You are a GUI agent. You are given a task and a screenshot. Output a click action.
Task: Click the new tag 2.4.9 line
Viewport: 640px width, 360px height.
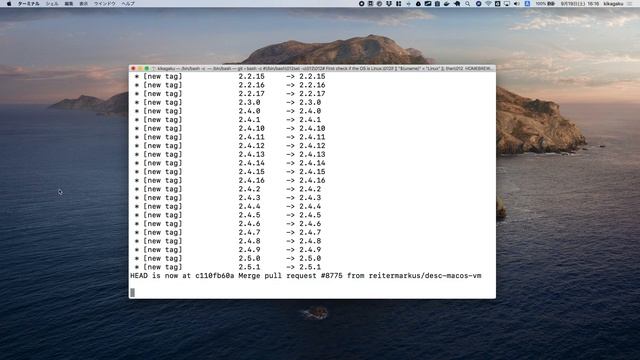228,250
